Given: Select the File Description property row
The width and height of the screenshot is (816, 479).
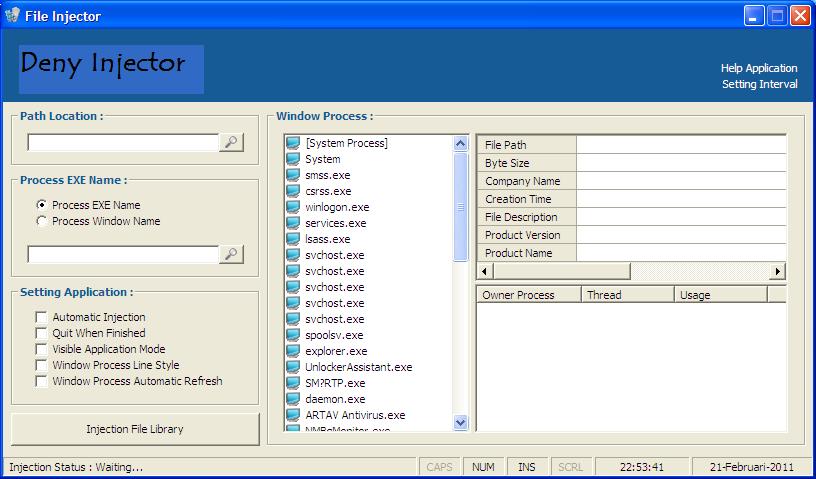Looking at the screenshot, I should [631, 217].
